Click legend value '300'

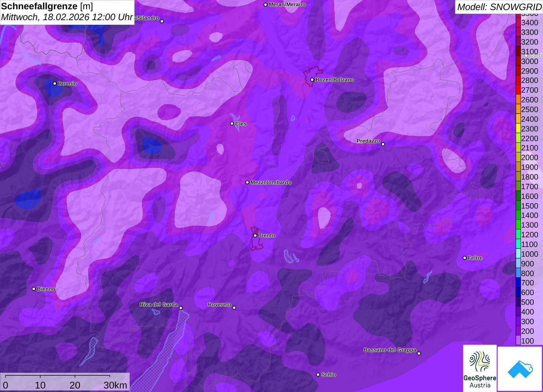coord(527,321)
